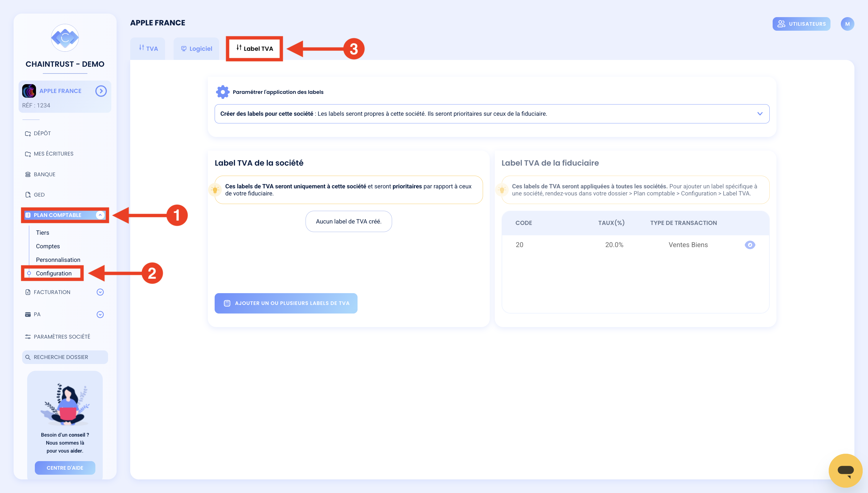Open the M user avatar menu
Image resolution: width=868 pixels, height=493 pixels.
(847, 24)
